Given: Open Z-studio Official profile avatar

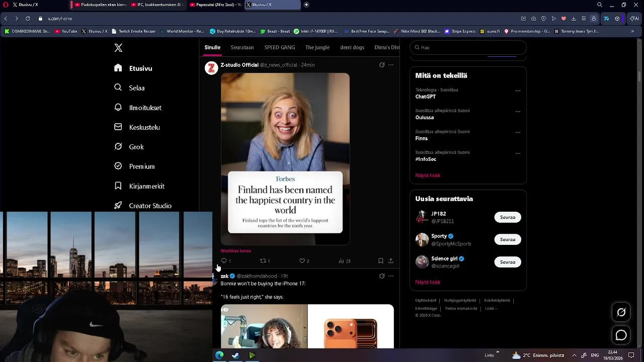Looking at the screenshot, I should pyautogui.click(x=211, y=68).
